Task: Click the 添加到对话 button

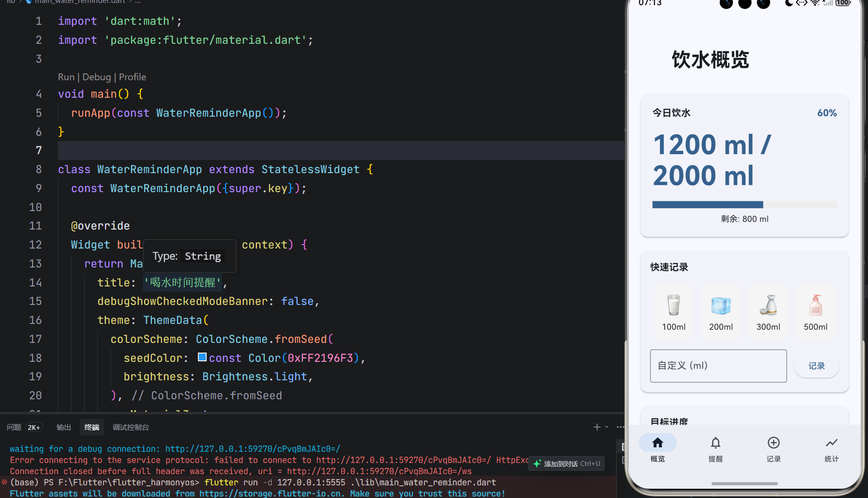Action: click(x=567, y=463)
